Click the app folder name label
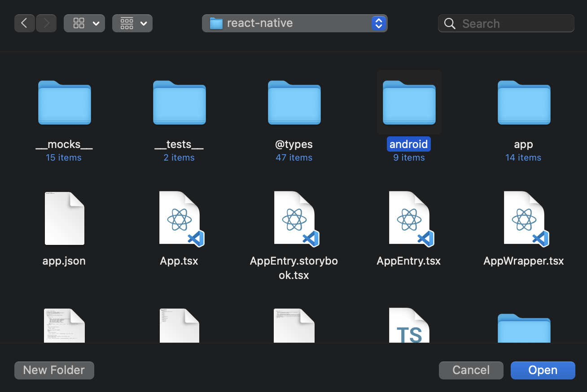The height and width of the screenshot is (392, 587). point(523,144)
